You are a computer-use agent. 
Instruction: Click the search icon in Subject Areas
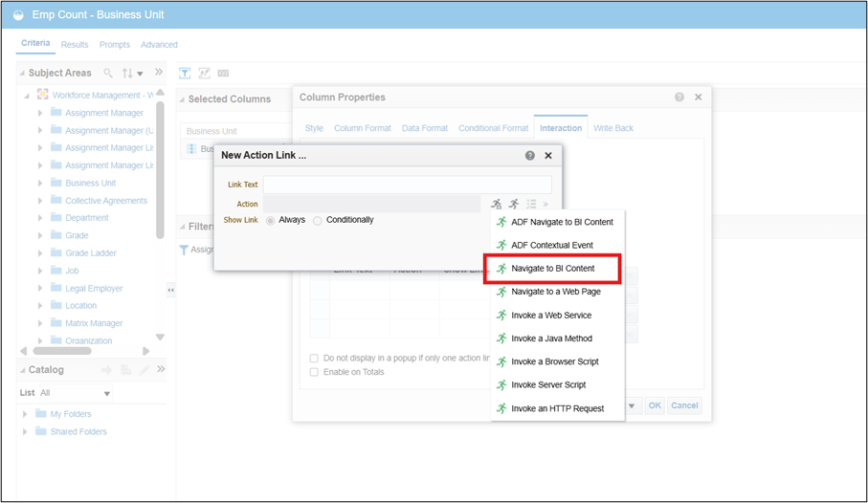108,73
